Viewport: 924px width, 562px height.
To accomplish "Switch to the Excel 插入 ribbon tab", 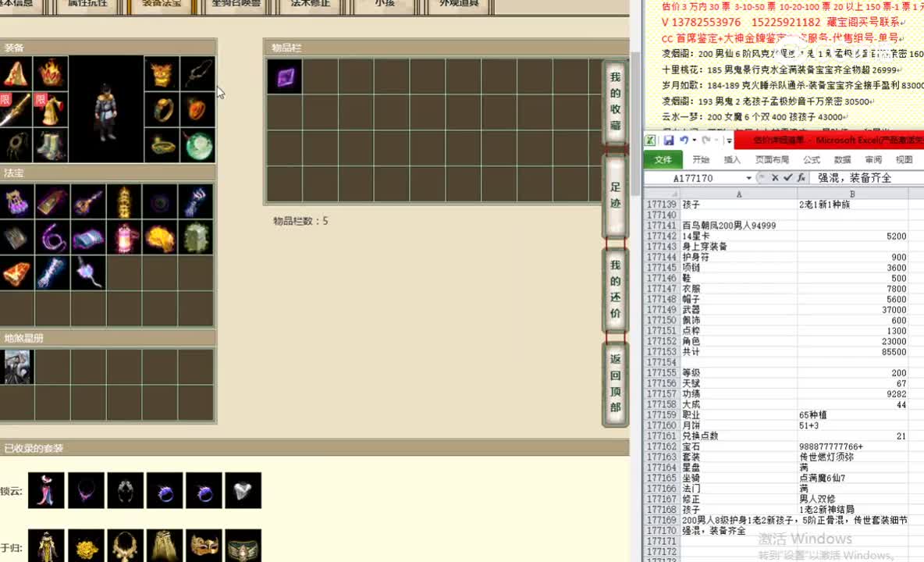I will pos(732,160).
